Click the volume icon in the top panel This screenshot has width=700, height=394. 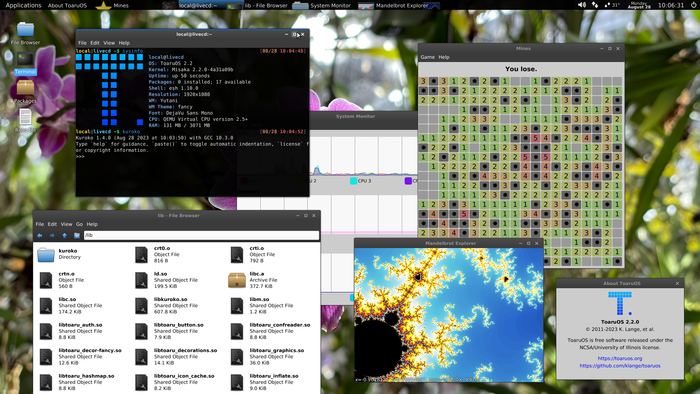click(x=582, y=5)
